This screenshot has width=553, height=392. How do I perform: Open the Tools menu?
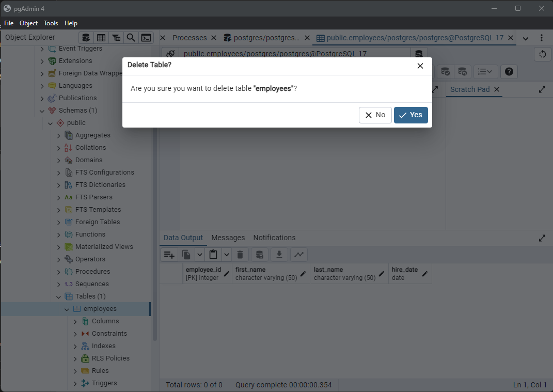[51, 23]
